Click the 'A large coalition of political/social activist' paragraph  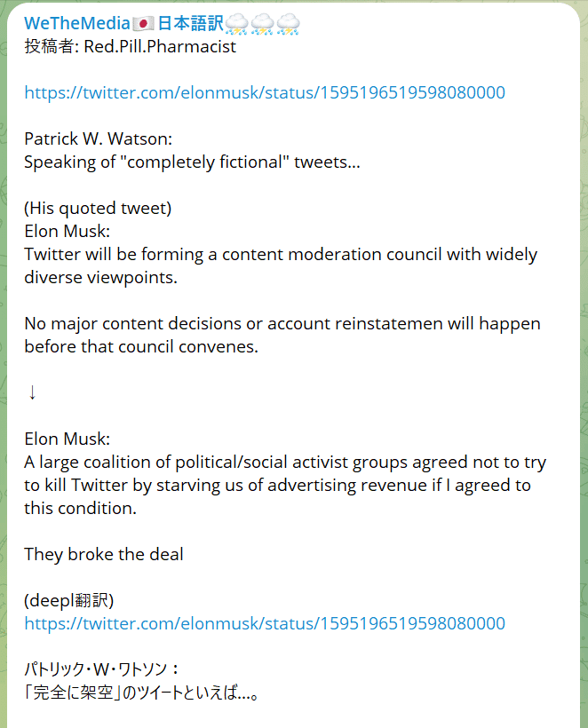pos(285,485)
